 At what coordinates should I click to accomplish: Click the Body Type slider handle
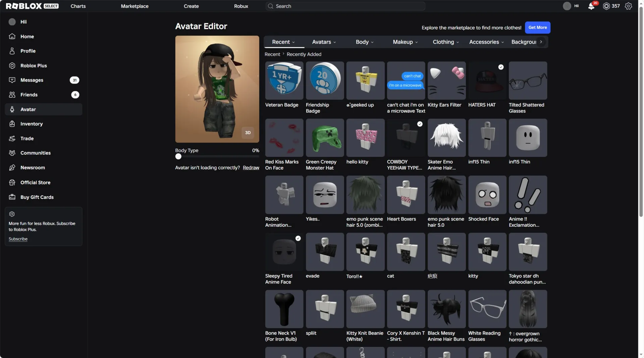pyautogui.click(x=178, y=156)
